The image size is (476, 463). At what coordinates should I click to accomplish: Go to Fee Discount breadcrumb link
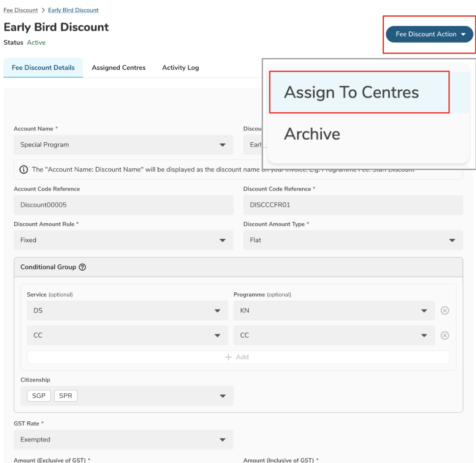pyautogui.click(x=21, y=10)
